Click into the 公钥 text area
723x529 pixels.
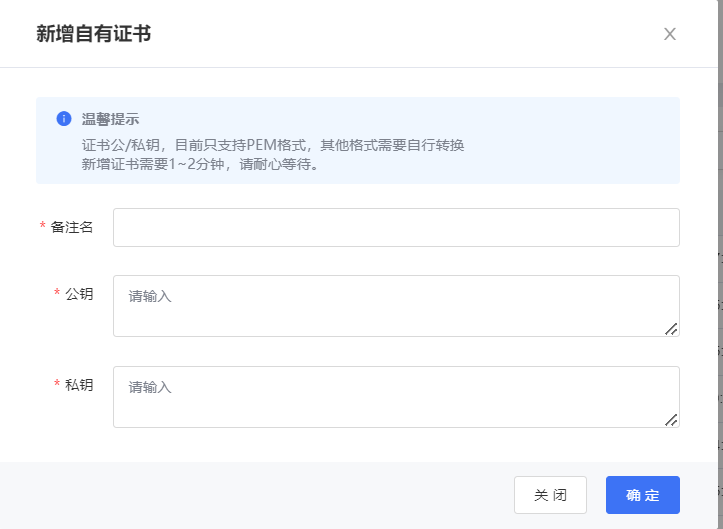(x=396, y=306)
